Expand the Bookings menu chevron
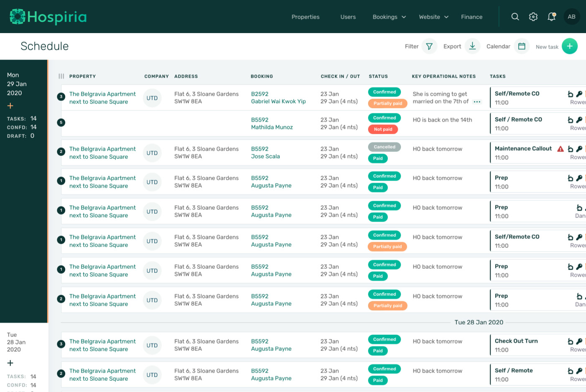The width and height of the screenshot is (586, 392). (404, 17)
